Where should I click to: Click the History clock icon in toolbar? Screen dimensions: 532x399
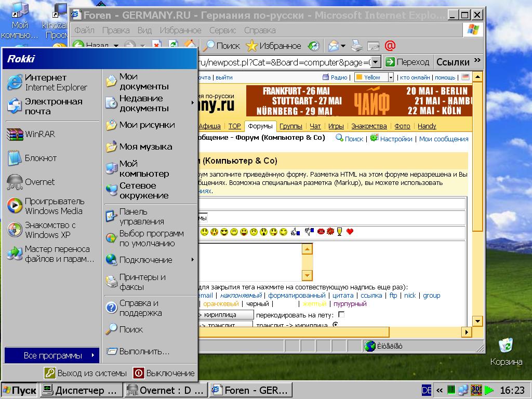(x=314, y=46)
